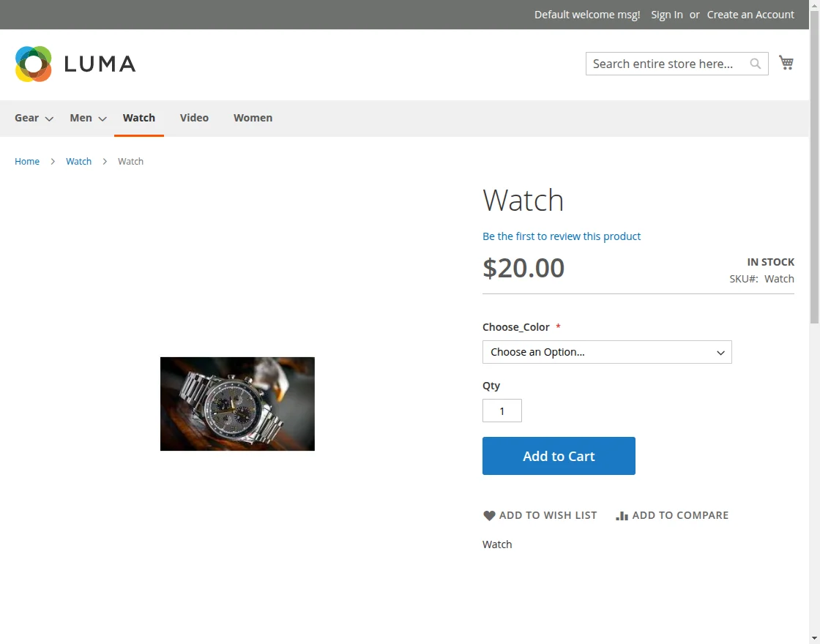The width and height of the screenshot is (820, 644).
Task: Select Sign In at the top
Action: pos(666,14)
